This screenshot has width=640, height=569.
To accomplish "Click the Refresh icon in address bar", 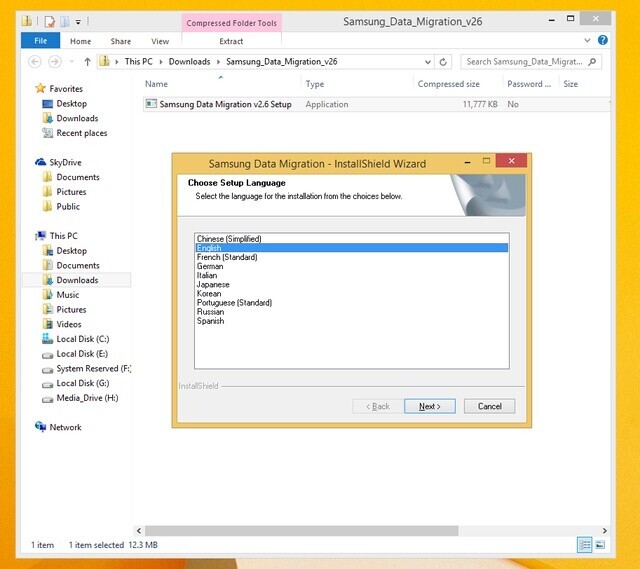I will pos(443,62).
